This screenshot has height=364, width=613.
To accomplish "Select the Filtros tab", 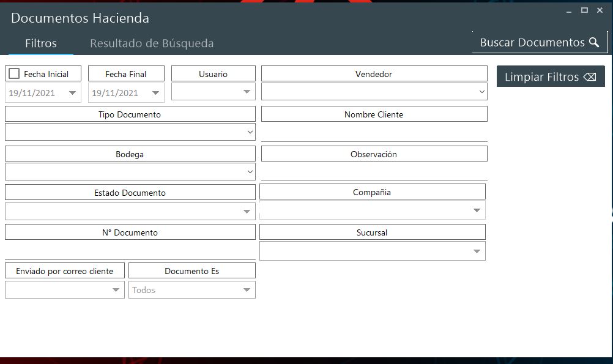I will coord(41,43).
